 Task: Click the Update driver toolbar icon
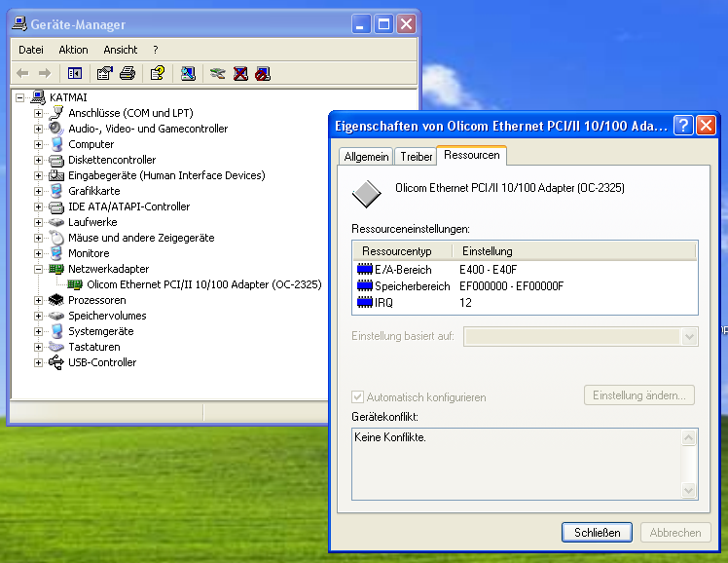pyautogui.click(x=217, y=73)
